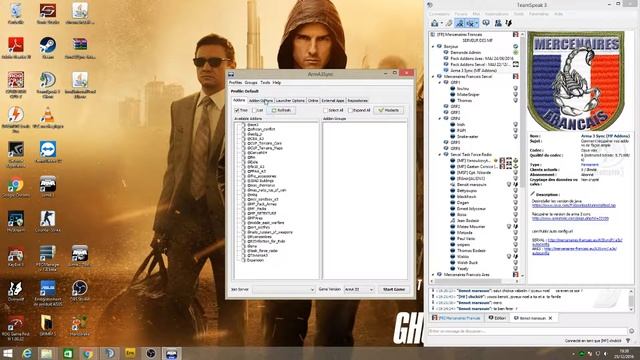Image resolution: width=640 pixels, height=360 pixels.
Task: Click the Start Game button
Action: (x=393, y=289)
